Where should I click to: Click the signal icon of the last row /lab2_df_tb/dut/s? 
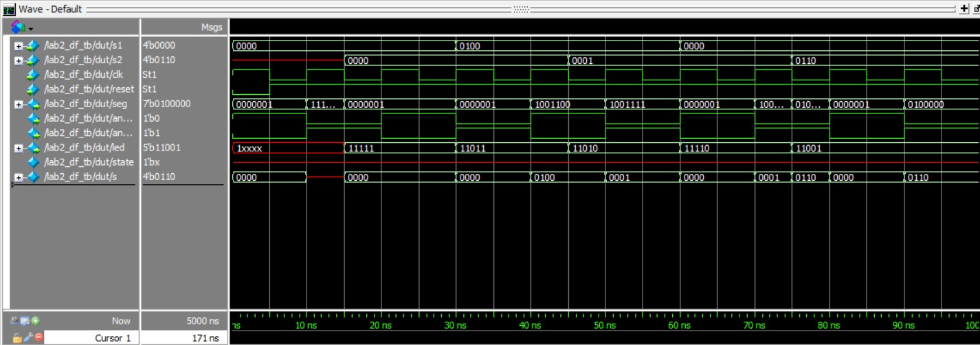tap(32, 177)
